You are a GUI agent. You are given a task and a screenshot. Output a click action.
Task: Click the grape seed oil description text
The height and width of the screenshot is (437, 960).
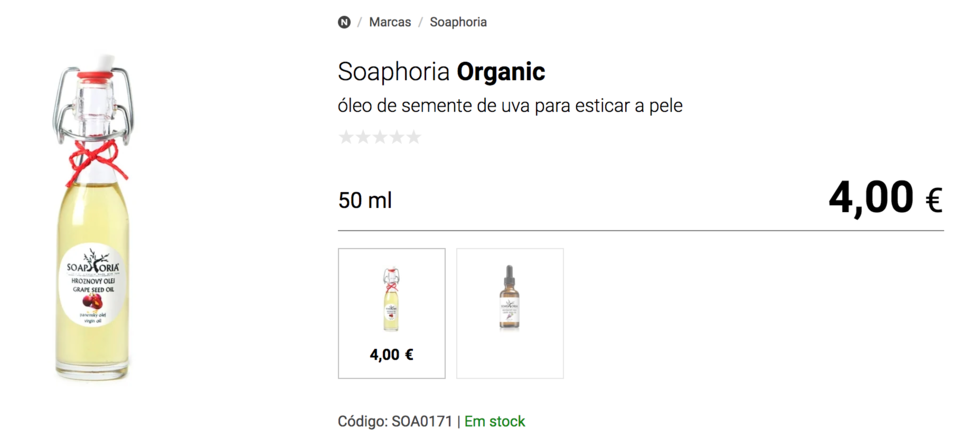[510, 105]
